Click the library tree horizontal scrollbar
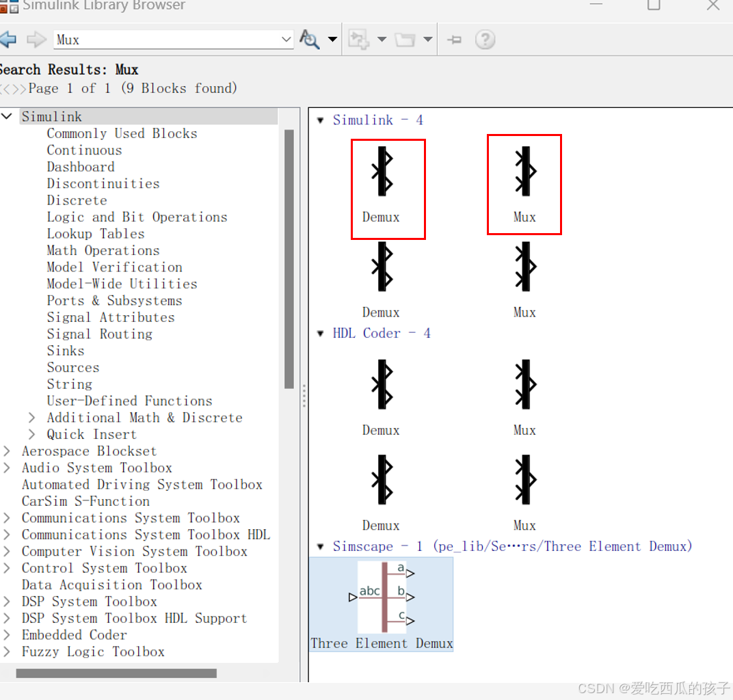The width and height of the screenshot is (733, 700). click(x=116, y=673)
